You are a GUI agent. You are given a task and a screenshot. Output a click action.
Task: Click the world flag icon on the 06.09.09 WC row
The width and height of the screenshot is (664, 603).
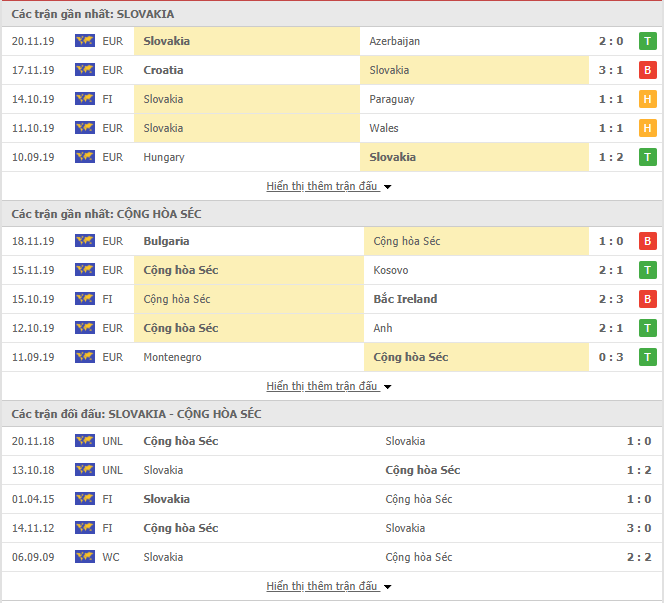(x=85, y=556)
